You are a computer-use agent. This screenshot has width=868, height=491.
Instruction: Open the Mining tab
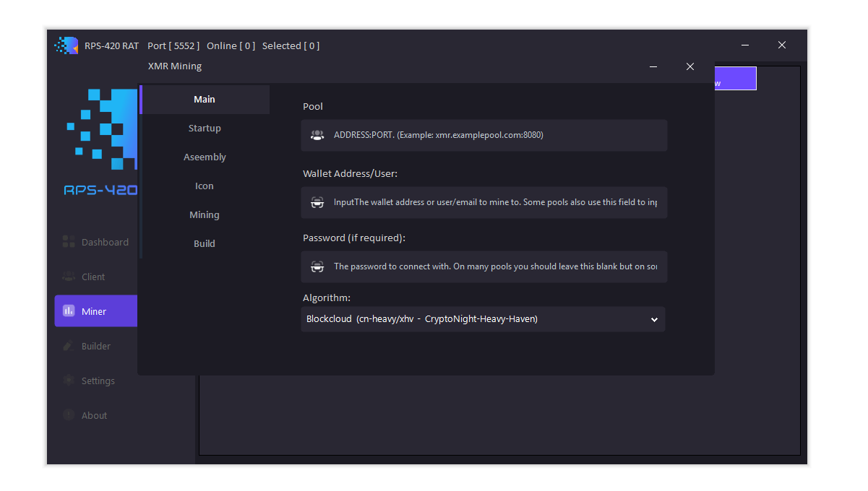(205, 214)
